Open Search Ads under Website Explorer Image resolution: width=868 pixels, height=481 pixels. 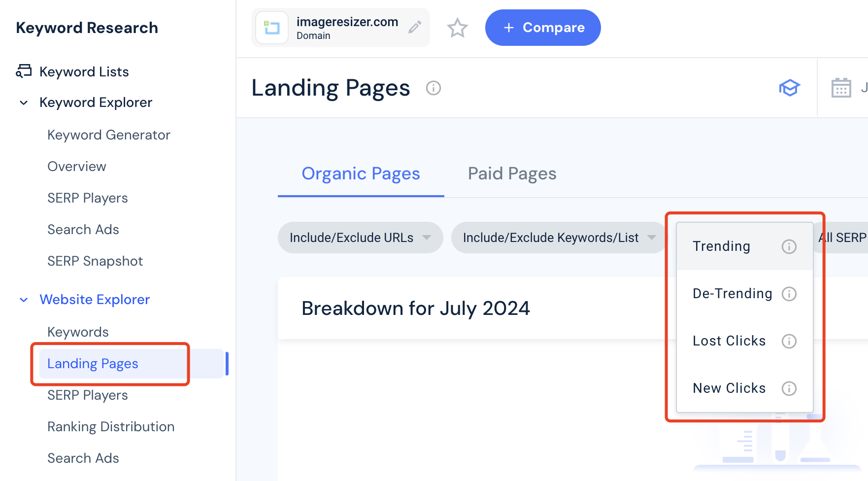(x=83, y=458)
